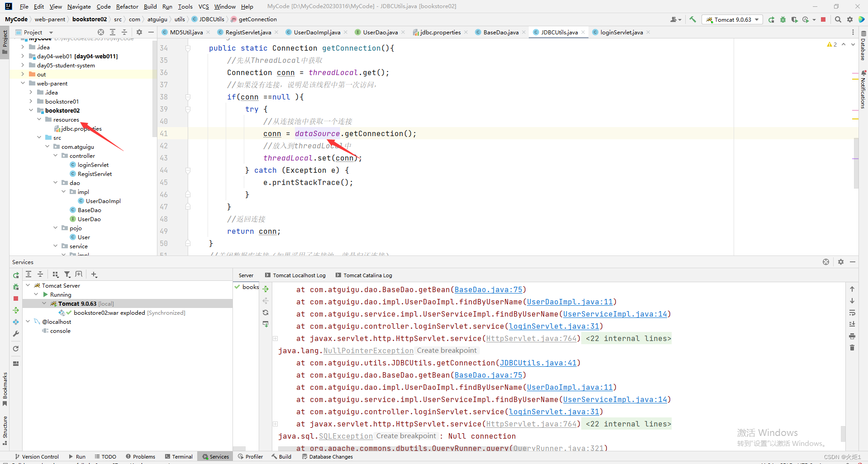Collapse the Tomcat Server node
The height and width of the screenshot is (464, 868).
(x=28, y=285)
